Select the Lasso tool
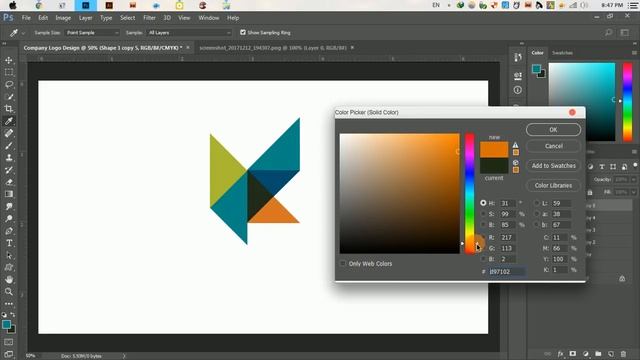Image resolution: width=640 pixels, height=360 pixels. pos(9,84)
